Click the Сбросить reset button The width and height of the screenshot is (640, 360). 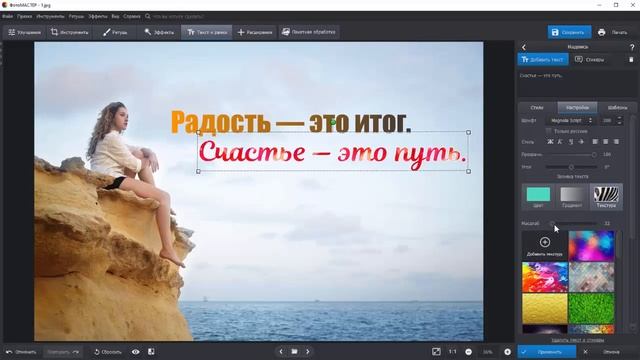point(108,352)
